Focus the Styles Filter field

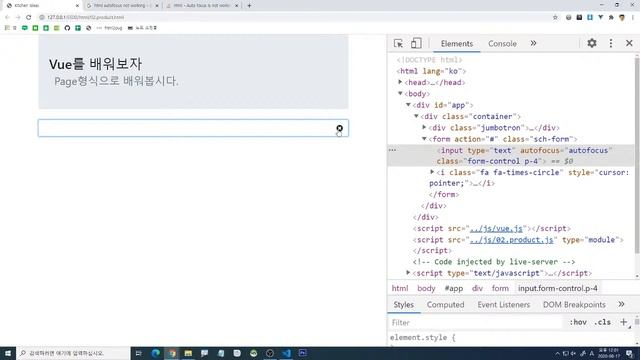pyautogui.click(x=476, y=322)
